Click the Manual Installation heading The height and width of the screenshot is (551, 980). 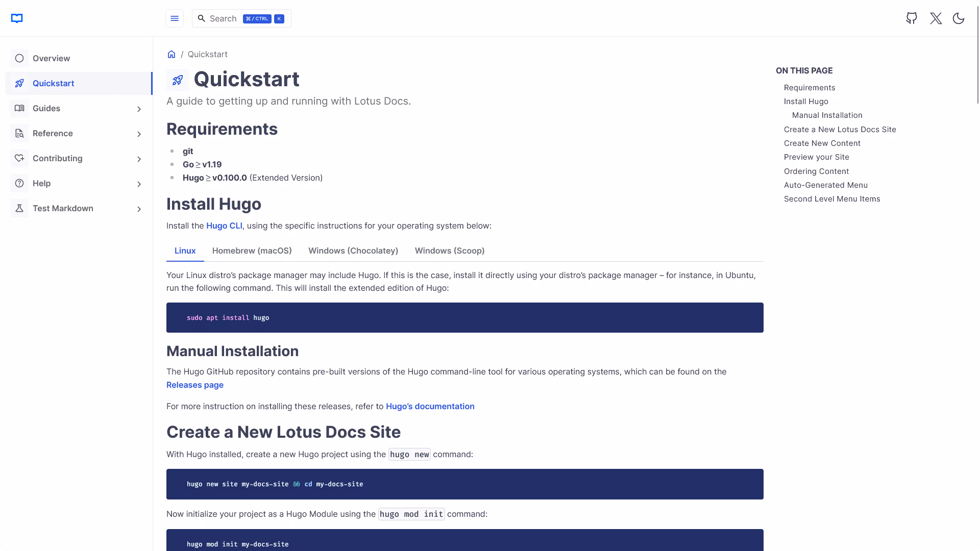pyautogui.click(x=232, y=351)
